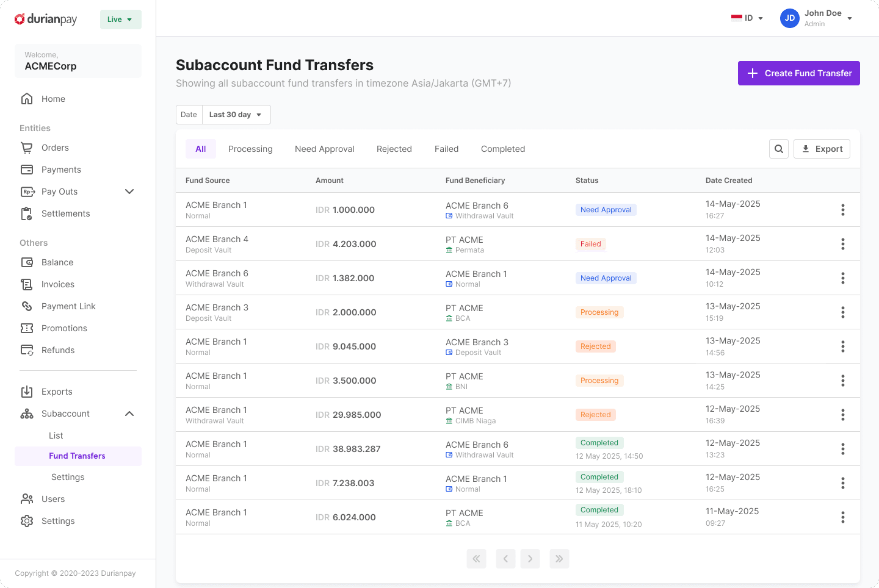Jump to last page with double-right arrow
Image resolution: width=879 pixels, height=588 pixels.
pyautogui.click(x=559, y=559)
